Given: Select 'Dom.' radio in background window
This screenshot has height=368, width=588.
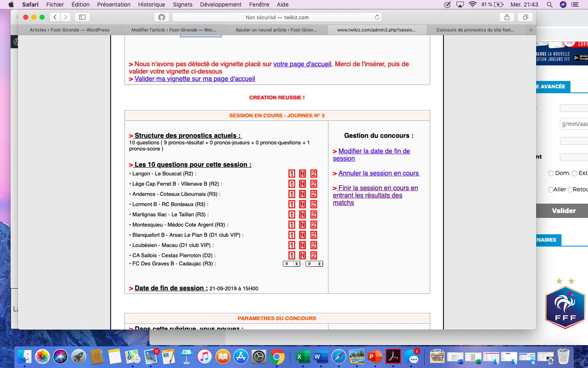Looking at the screenshot, I should click(x=551, y=173).
